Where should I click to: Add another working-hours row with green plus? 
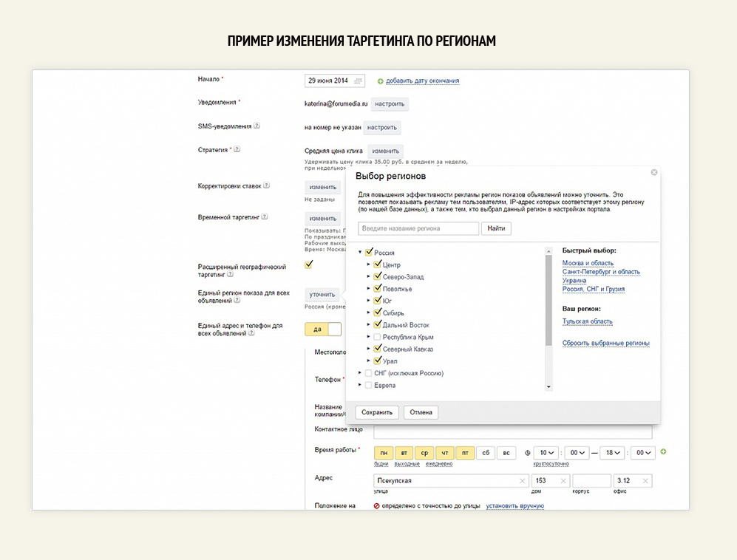coord(663,451)
